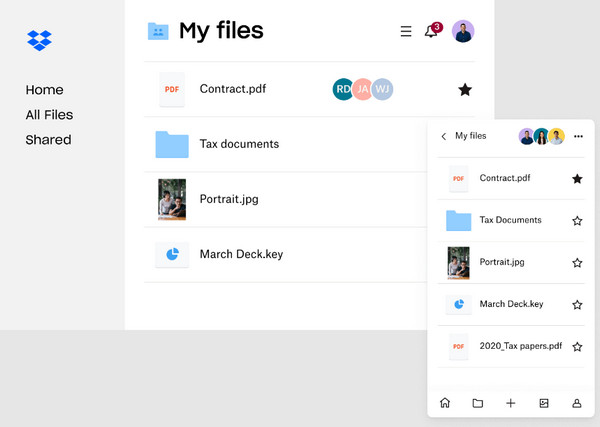Go to All Files in the sidebar
The width and height of the screenshot is (600, 427).
(49, 115)
